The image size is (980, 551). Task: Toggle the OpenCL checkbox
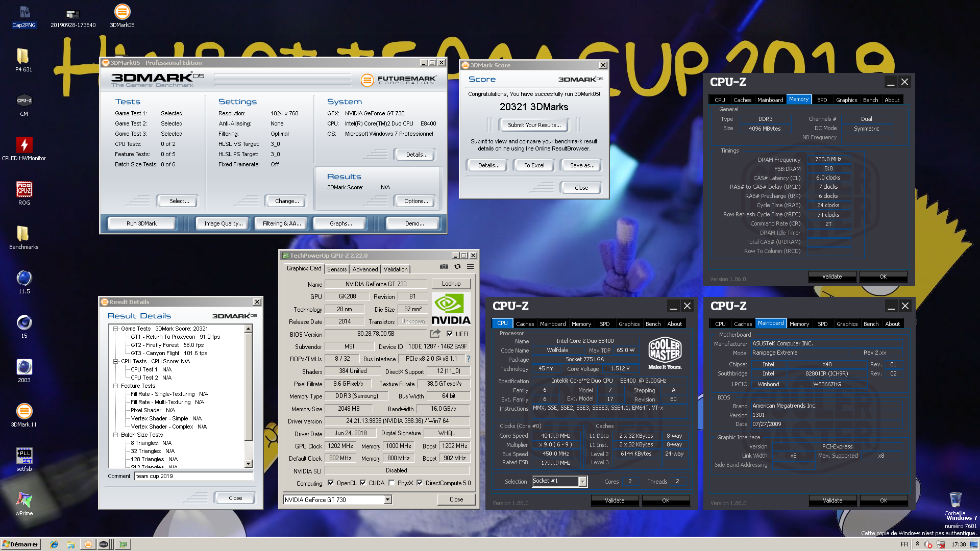point(331,483)
